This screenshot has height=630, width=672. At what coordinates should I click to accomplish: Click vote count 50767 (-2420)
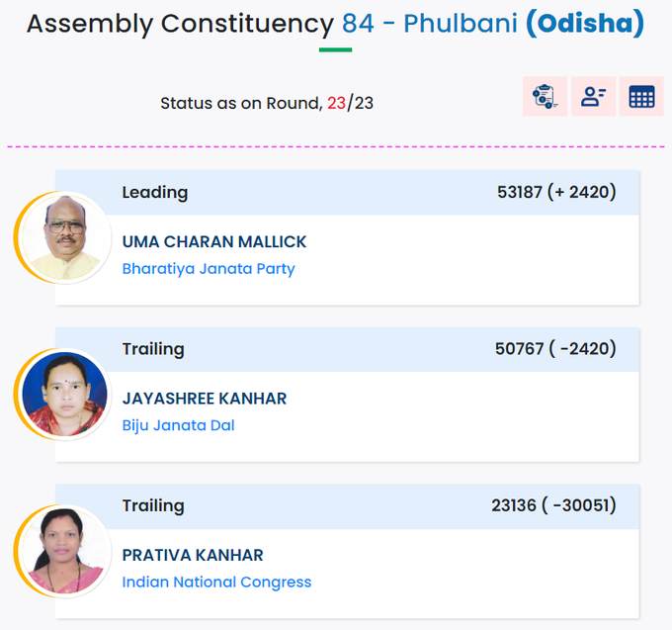[555, 349]
